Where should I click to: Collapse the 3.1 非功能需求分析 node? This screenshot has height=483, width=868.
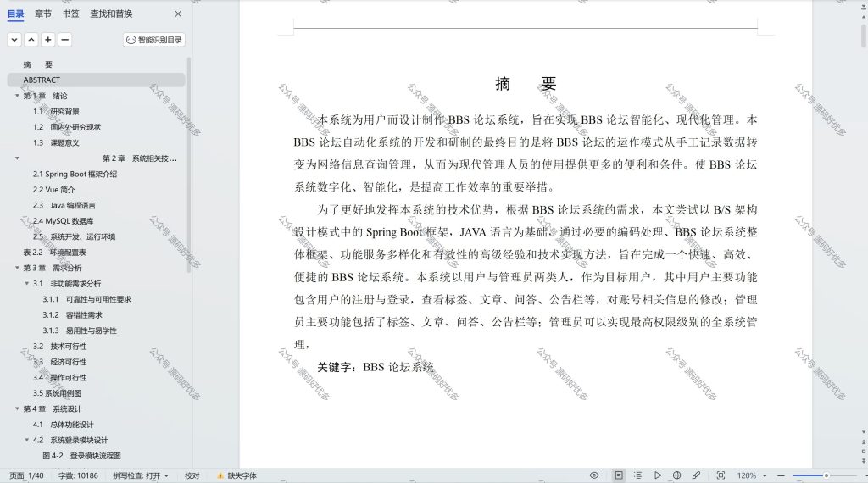point(26,283)
